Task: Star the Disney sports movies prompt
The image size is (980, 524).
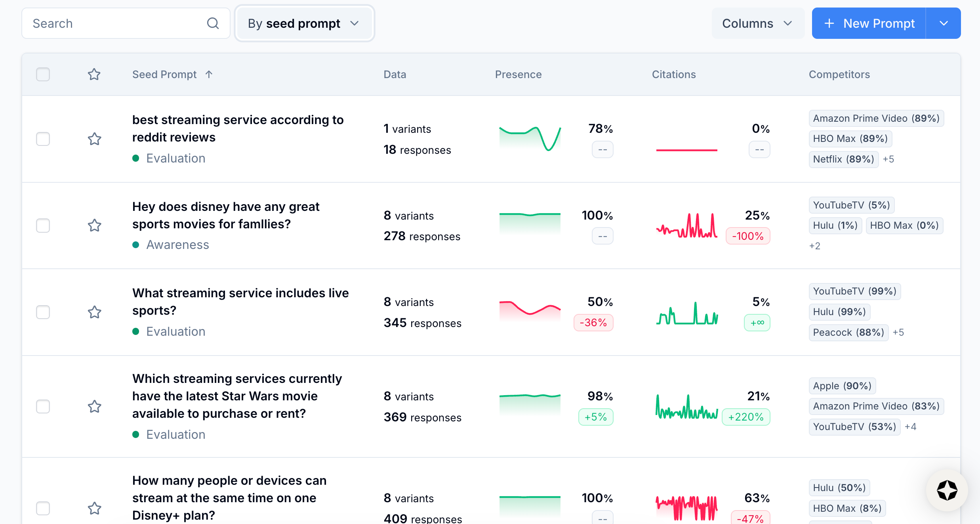Action: click(x=94, y=226)
